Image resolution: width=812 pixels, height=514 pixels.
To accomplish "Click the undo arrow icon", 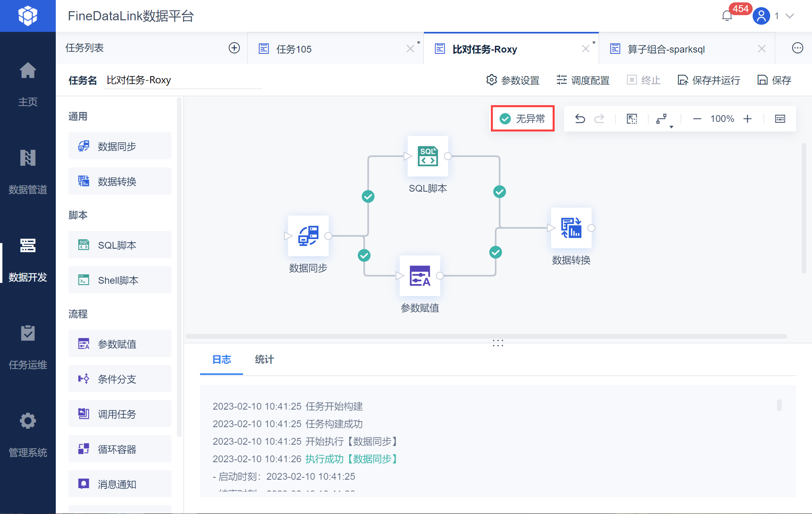I will click(x=580, y=119).
